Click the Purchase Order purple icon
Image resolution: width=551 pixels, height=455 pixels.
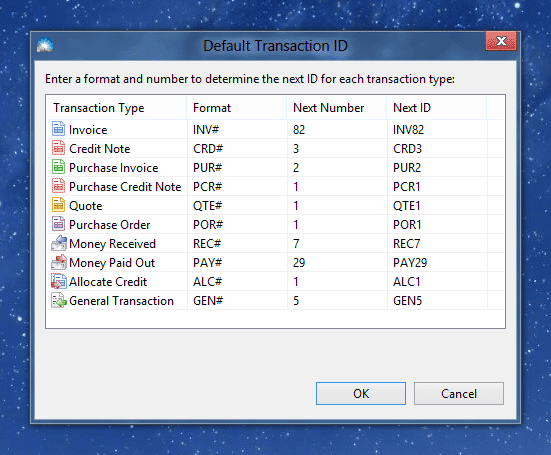coord(58,223)
